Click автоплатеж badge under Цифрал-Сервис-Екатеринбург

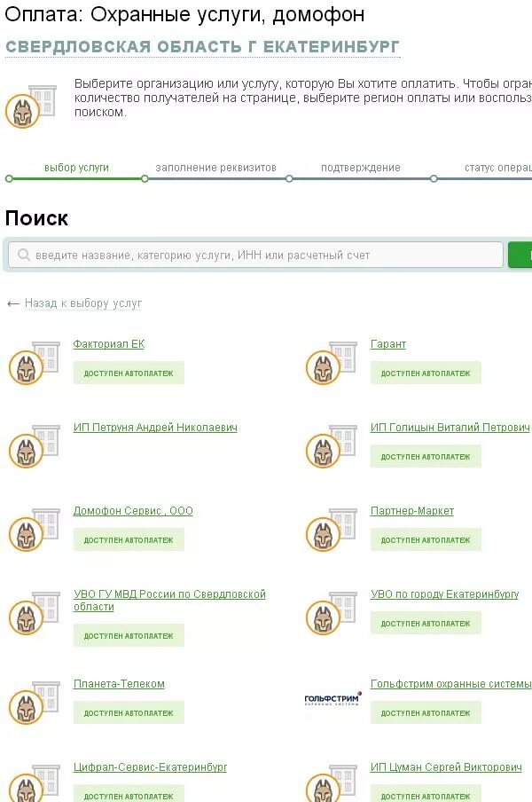tap(129, 793)
